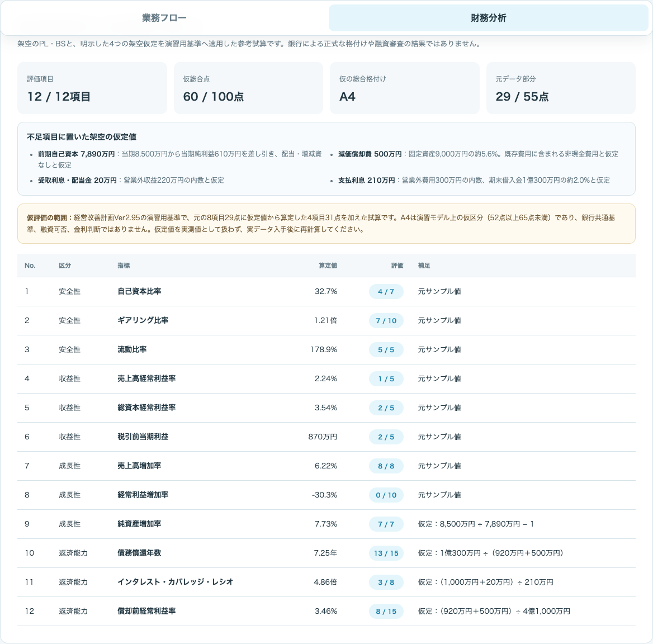Image resolution: width=653 pixels, height=644 pixels.
Task: Click the 2.24% calculated value
Action: [x=326, y=378]
